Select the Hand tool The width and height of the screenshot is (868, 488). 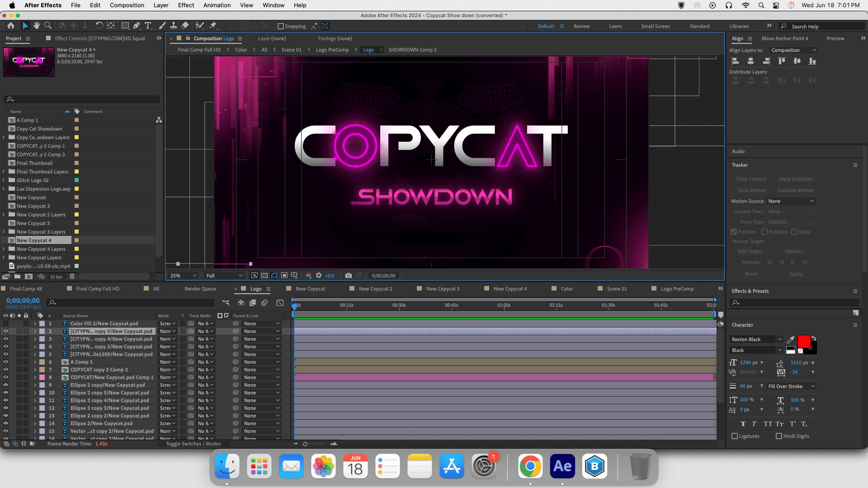coord(37,26)
